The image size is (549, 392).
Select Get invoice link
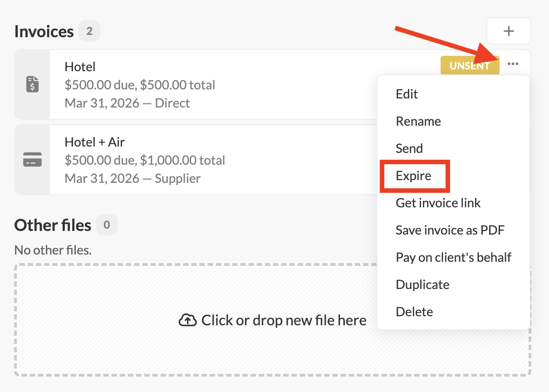(x=438, y=203)
